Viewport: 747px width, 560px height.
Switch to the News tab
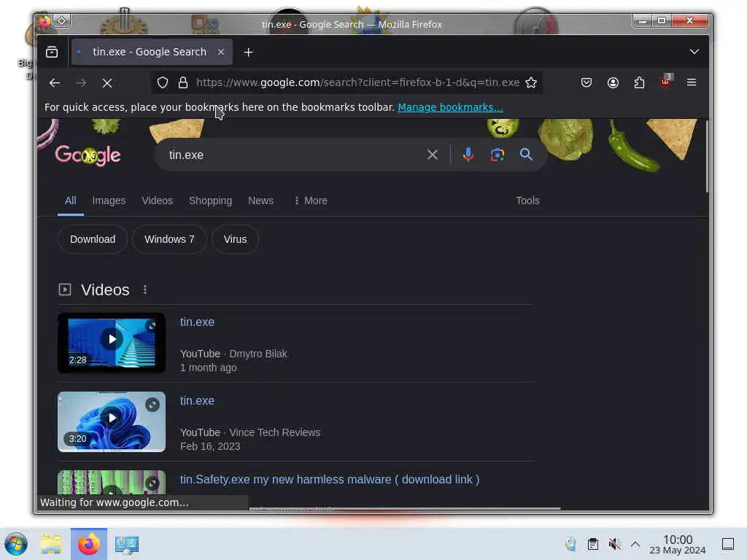pyautogui.click(x=260, y=201)
